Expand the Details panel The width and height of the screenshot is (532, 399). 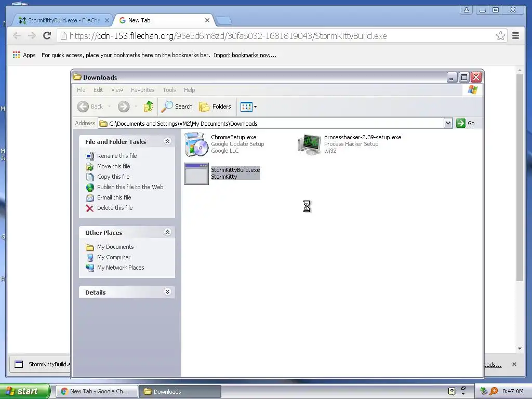tap(167, 292)
